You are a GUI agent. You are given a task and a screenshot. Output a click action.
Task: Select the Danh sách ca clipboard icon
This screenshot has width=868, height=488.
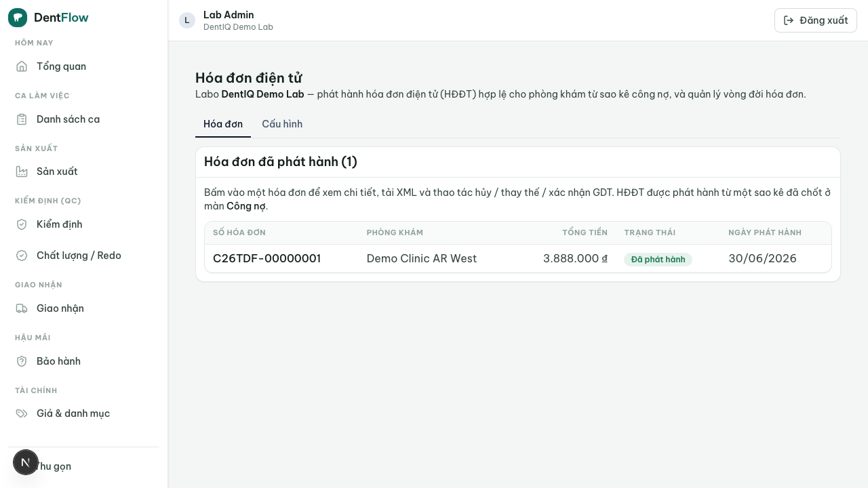click(x=22, y=119)
